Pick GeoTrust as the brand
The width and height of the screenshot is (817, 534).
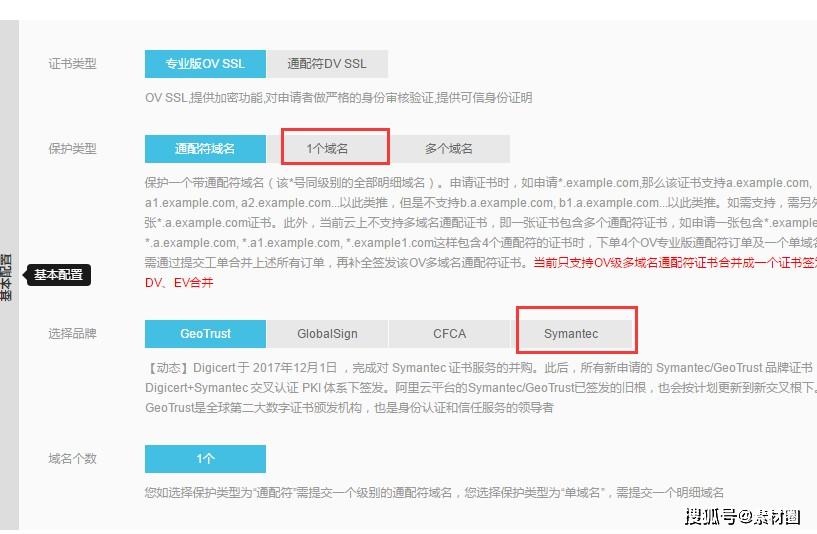[205, 334]
